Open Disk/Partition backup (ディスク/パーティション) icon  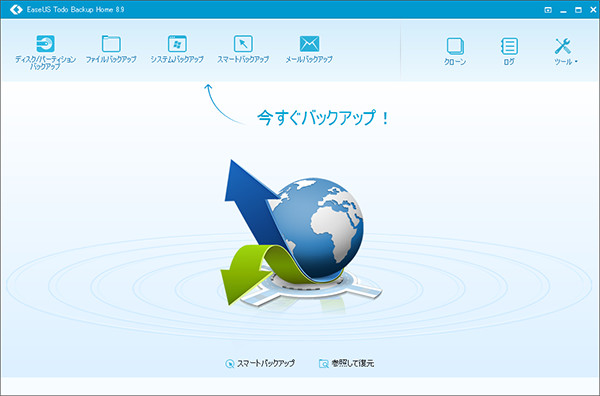click(x=45, y=43)
